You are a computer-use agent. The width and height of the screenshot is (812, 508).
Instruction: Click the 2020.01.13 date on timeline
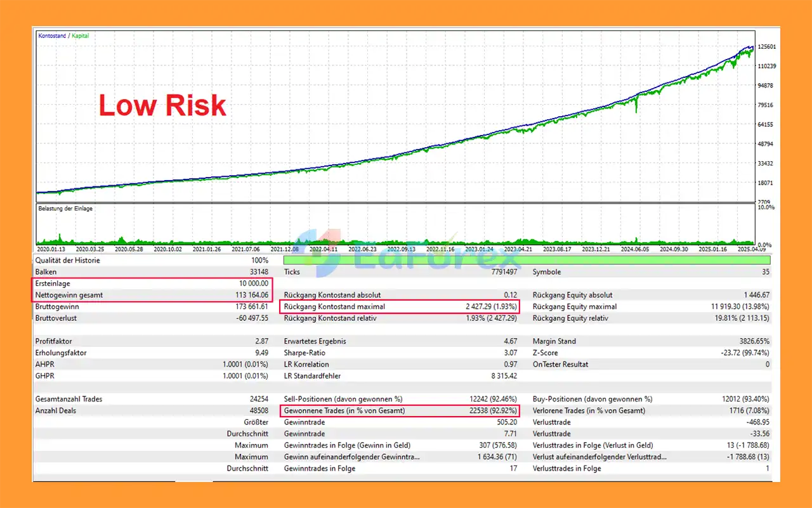tap(52, 249)
